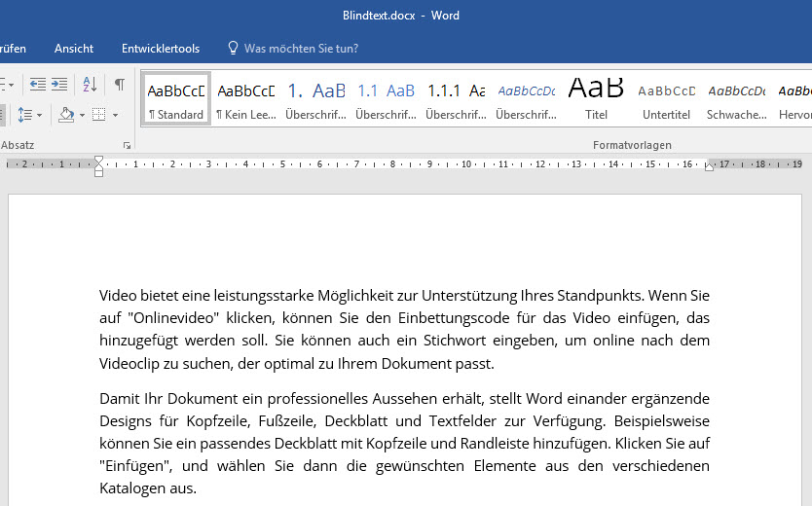This screenshot has width=812, height=506.
Task: Click the 'Was möchten Sie tun?' search field
Action: pyautogui.click(x=302, y=49)
